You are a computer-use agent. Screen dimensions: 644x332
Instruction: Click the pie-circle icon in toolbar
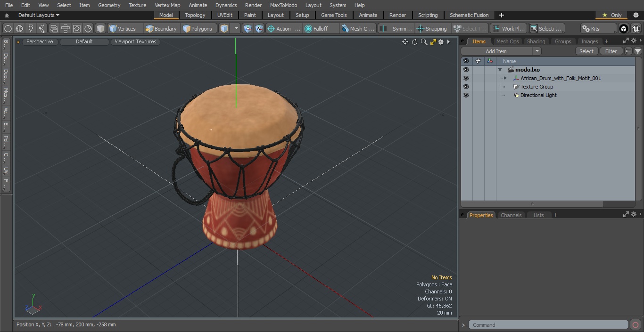88,29
